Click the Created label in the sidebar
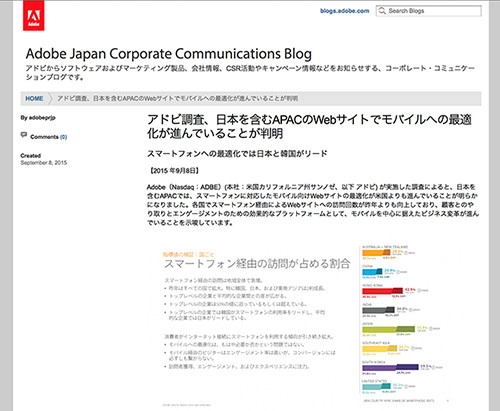This screenshot has height=411, width=500. 31,156
